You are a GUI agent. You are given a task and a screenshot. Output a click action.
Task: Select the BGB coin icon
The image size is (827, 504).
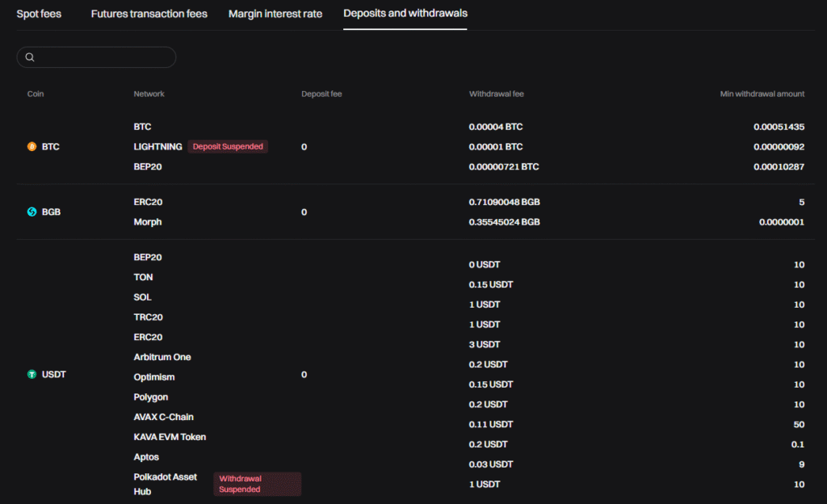click(31, 212)
